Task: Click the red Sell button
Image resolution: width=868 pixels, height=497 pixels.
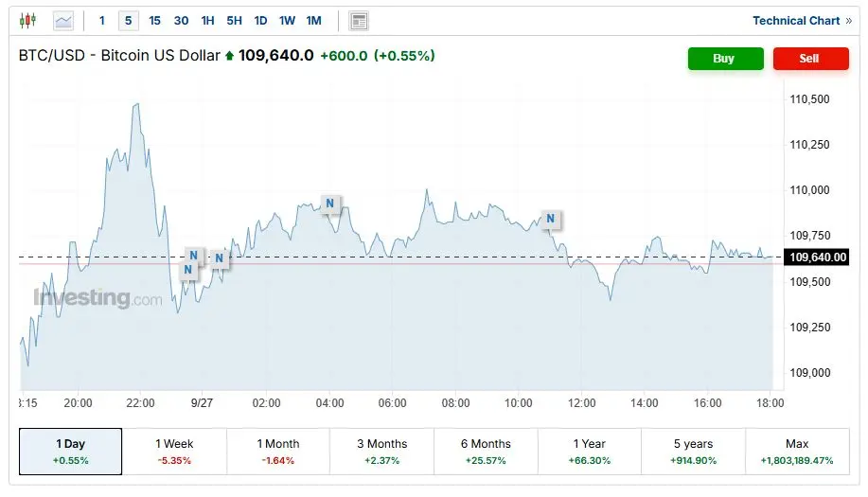Action: (811, 59)
